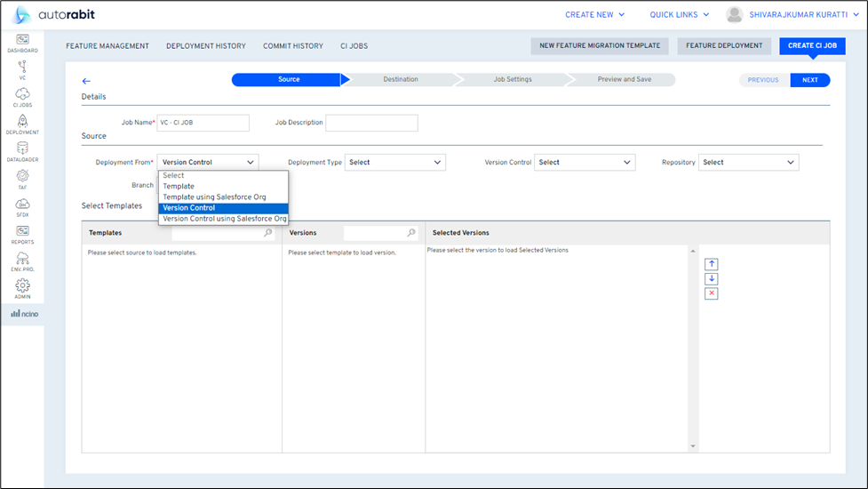Go to Deployment rocket icon

tap(22, 124)
